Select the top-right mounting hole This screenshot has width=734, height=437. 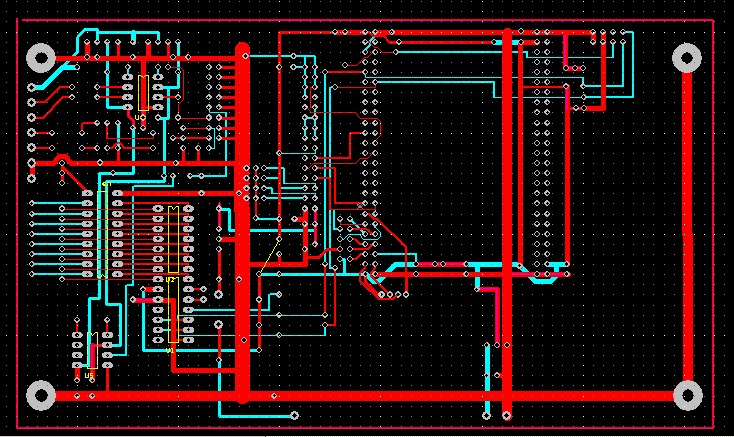click(x=687, y=58)
